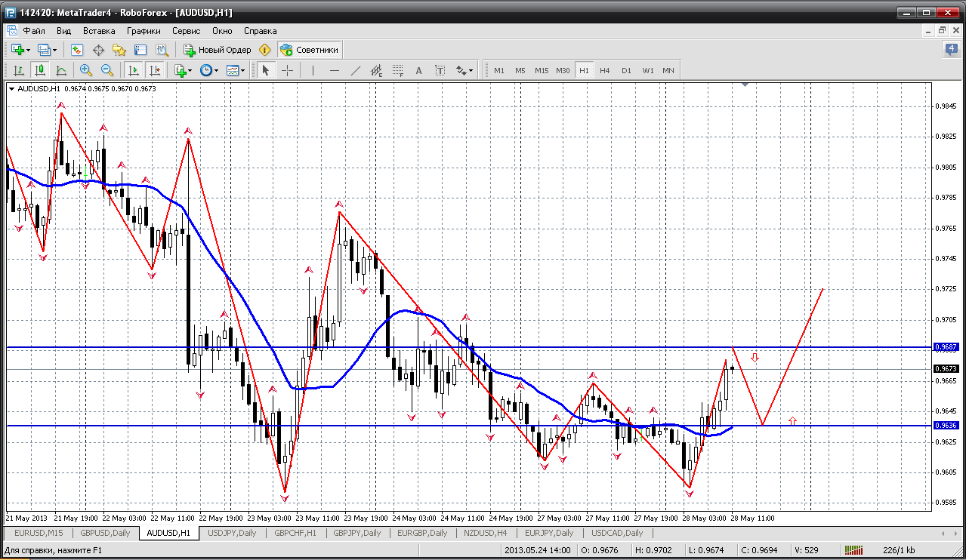This screenshot has width=966, height=560.
Task: Open a new chart window
Action: [17, 50]
